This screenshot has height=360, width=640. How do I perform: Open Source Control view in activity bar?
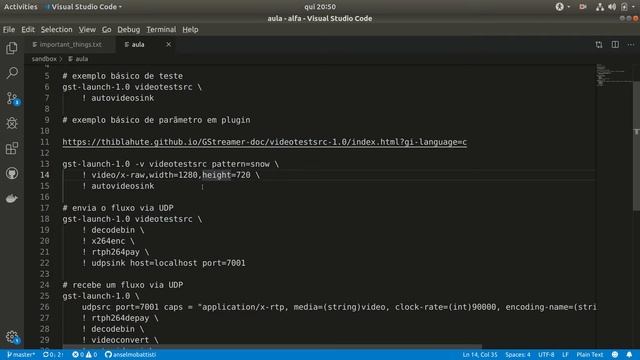pos(12,98)
